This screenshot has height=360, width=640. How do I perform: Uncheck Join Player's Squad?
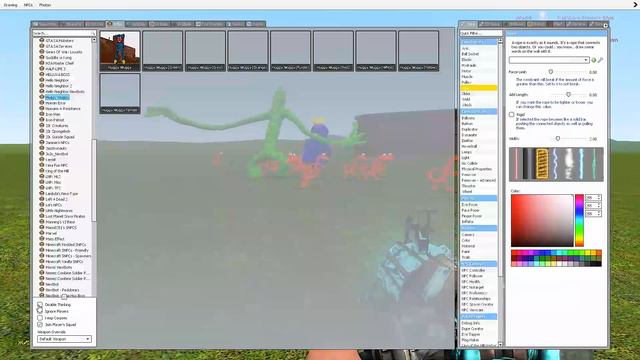(x=40, y=324)
